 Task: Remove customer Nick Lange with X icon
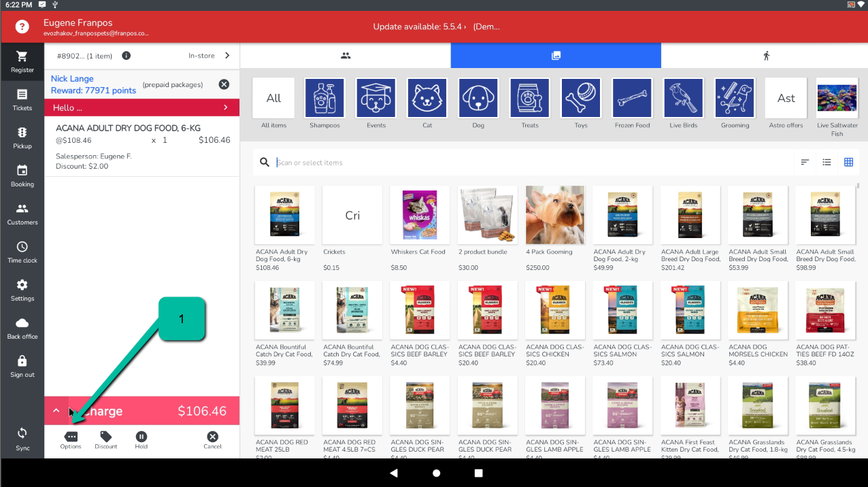click(x=224, y=84)
